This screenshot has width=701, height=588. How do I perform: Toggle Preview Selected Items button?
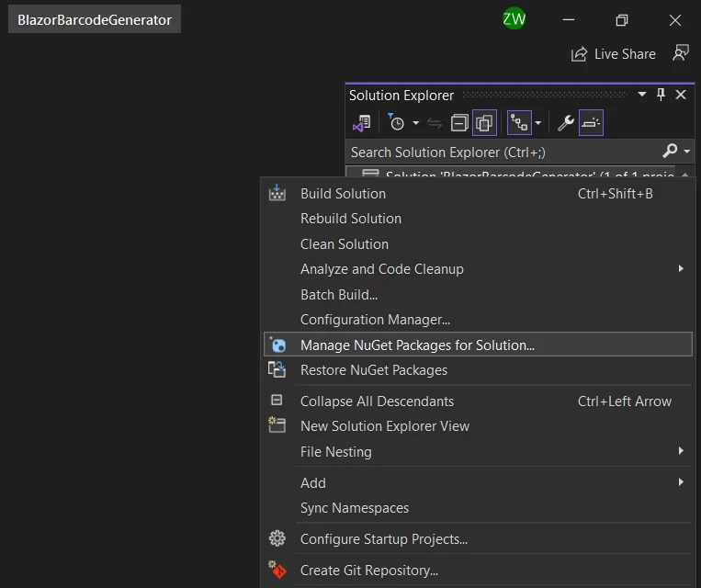pos(591,123)
